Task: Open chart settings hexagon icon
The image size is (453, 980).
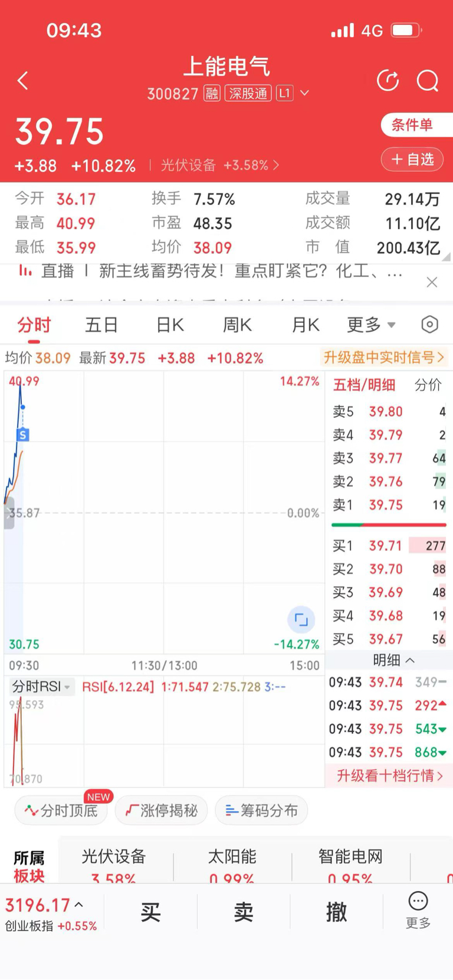Action: (x=430, y=324)
